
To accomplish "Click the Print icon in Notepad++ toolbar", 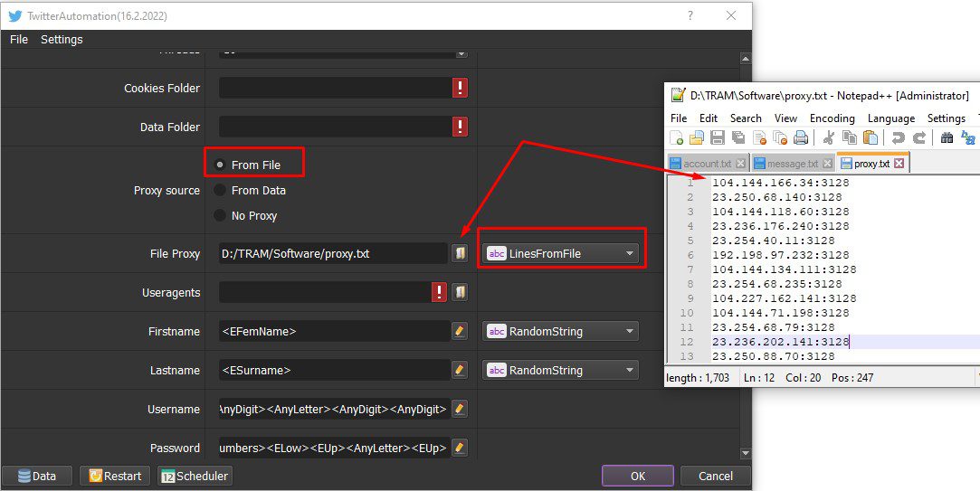I will pos(801,137).
